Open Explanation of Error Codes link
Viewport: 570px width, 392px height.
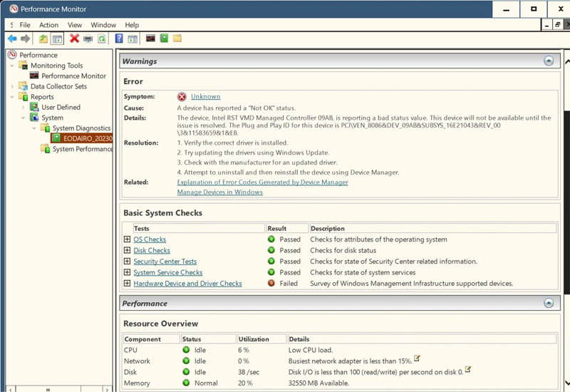[262, 182]
